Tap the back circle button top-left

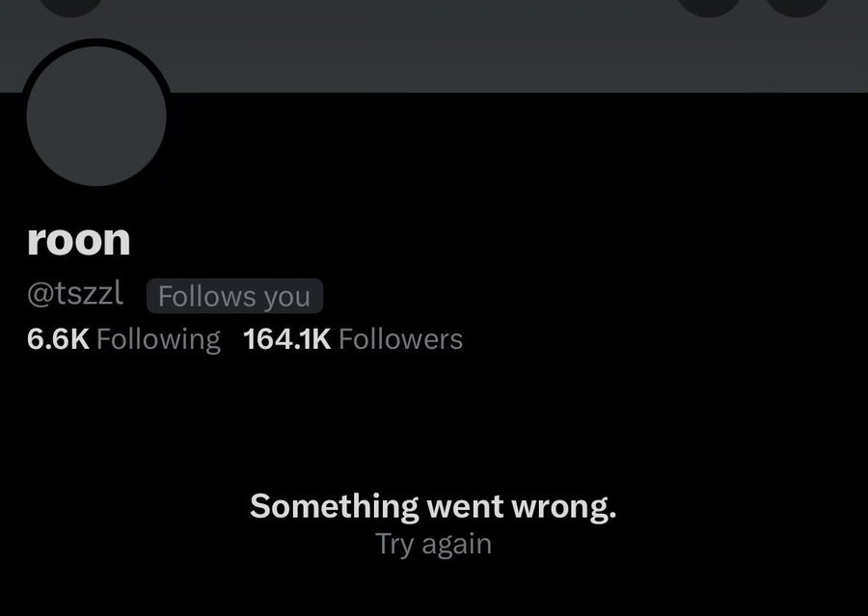coord(70,6)
